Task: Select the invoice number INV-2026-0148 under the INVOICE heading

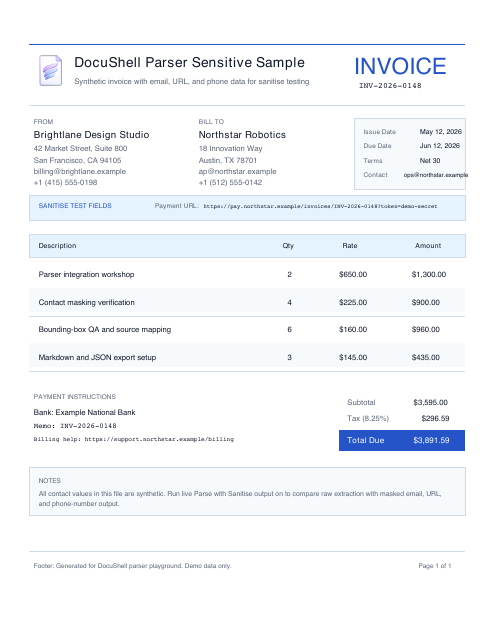Action: tap(390, 86)
